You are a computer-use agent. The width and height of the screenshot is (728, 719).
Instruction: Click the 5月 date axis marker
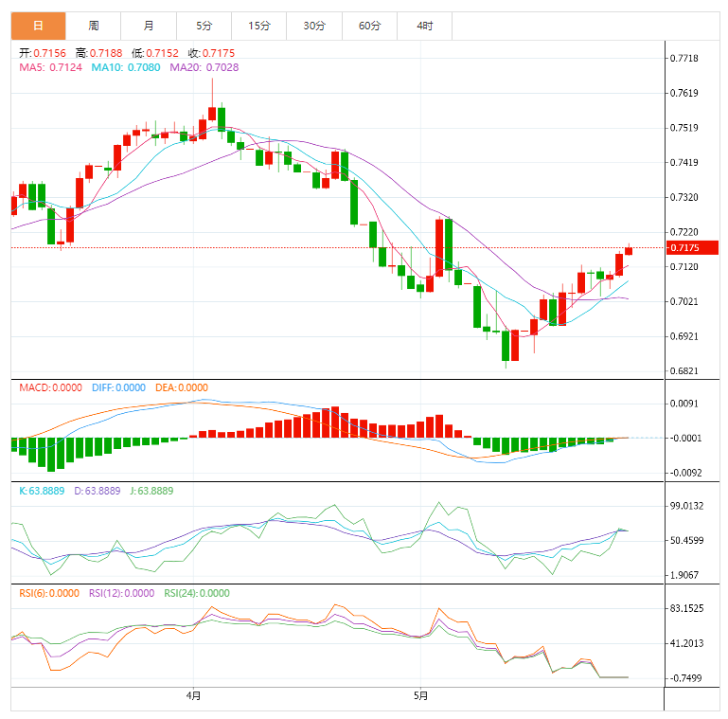pyautogui.click(x=420, y=695)
